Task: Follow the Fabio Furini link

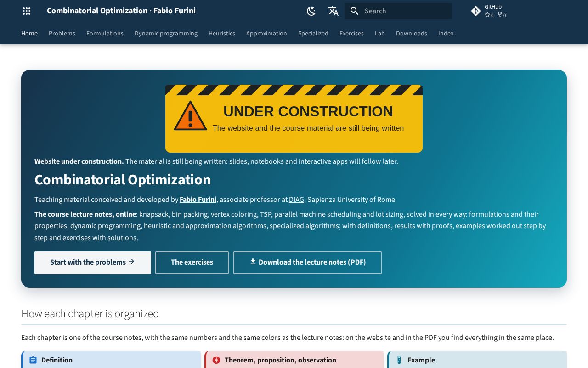Action: (x=198, y=200)
